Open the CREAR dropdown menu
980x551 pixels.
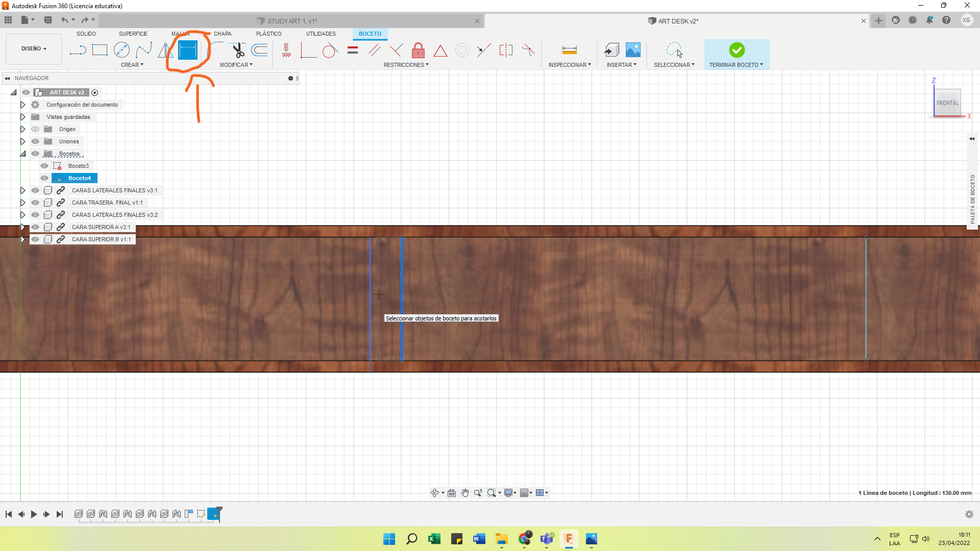[132, 64]
